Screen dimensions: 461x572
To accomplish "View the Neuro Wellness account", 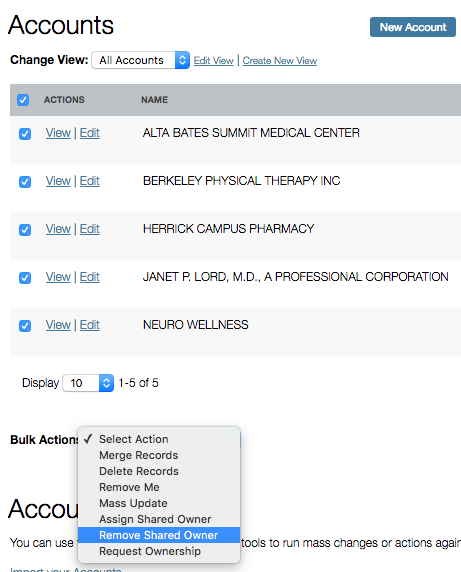I will (x=58, y=325).
